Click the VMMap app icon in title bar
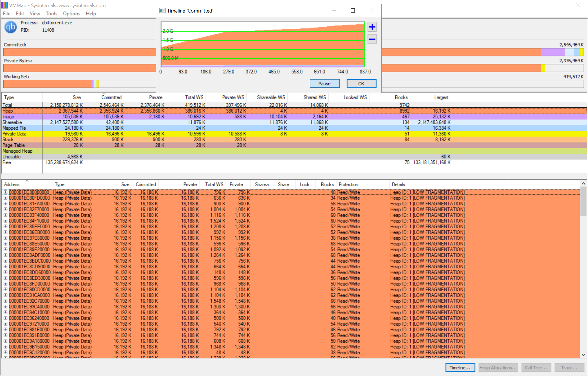This screenshot has height=376, width=588. pyautogui.click(x=4, y=5)
